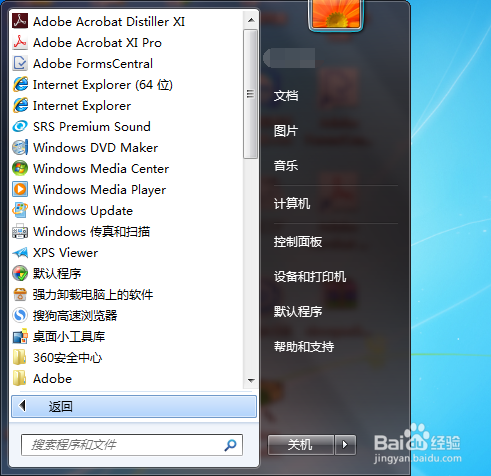This screenshot has height=476, width=491.
Task: Open 计算机 in the right pane
Action: tap(292, 203)
